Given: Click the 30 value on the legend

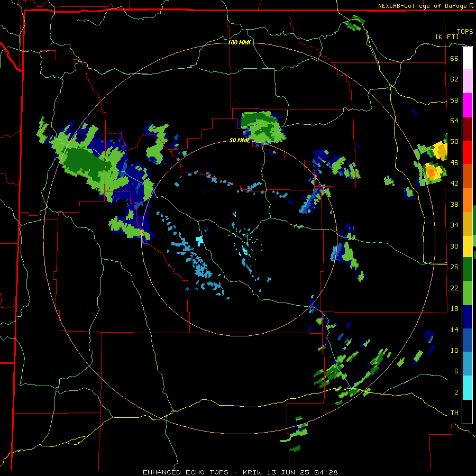Looking at the screenshot, I should click(x=454, y=246).
